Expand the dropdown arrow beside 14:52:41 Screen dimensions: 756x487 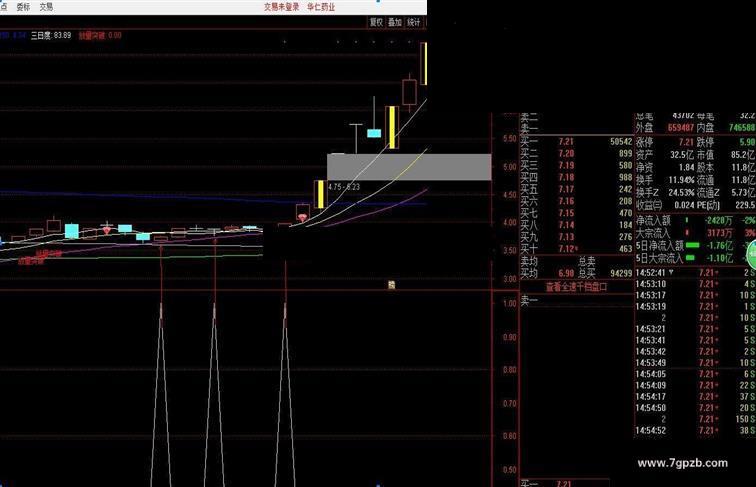pyautogui.click(x=671, y=272)
